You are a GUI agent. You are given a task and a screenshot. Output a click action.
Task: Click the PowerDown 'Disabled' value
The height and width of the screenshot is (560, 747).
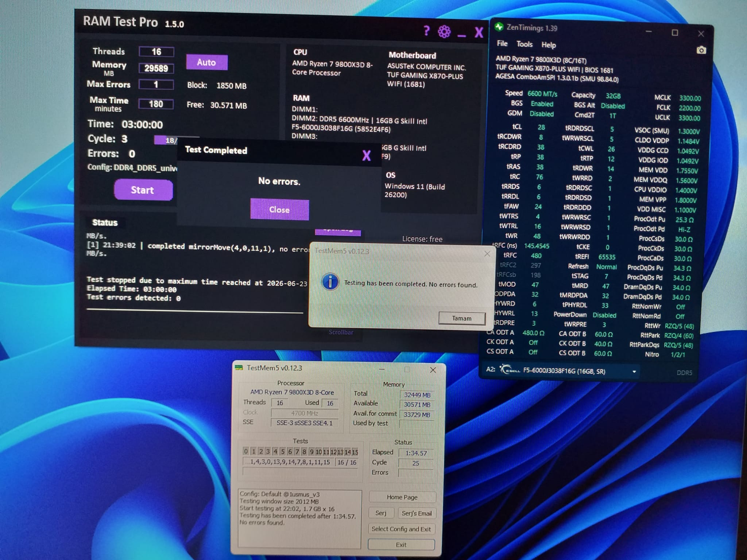tap(604, 315)
